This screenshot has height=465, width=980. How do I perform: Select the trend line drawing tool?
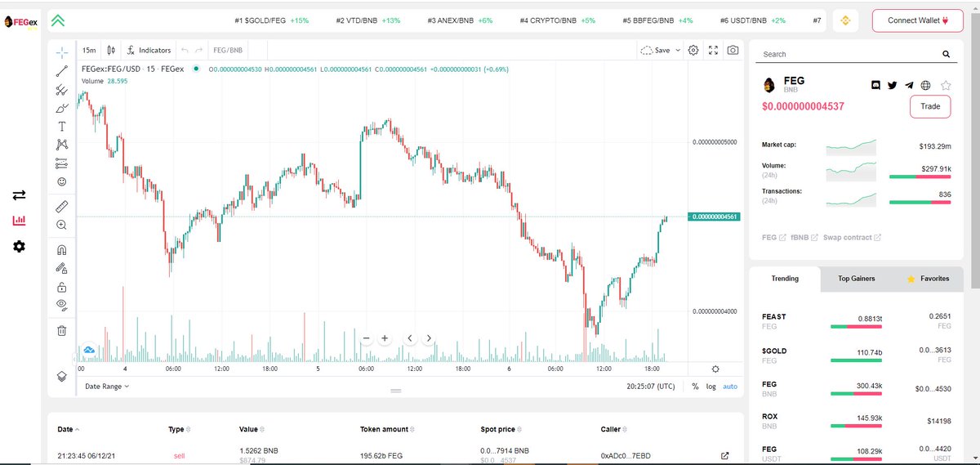(x=61, y=71)
